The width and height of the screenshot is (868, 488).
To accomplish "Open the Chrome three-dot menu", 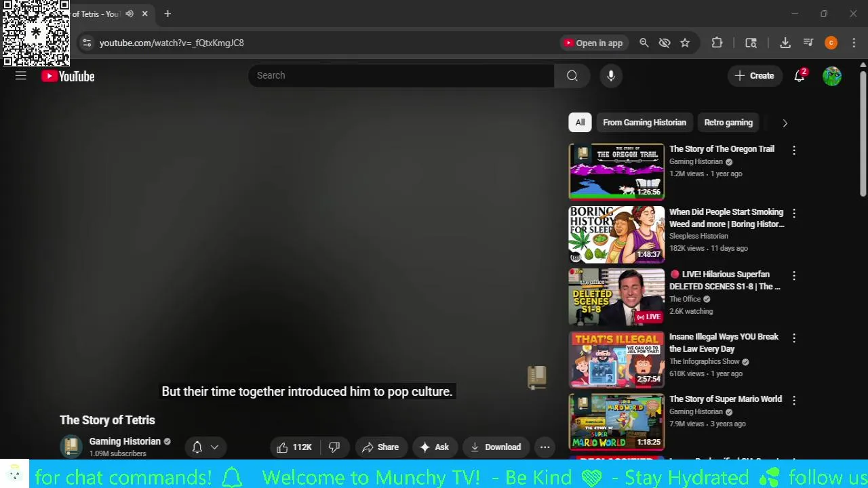I will (854, 43).
